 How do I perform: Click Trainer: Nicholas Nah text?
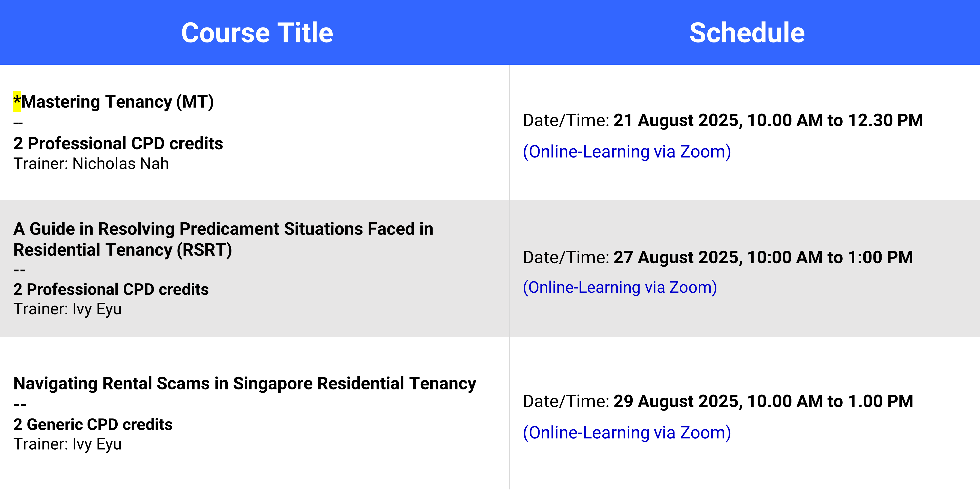91,164
